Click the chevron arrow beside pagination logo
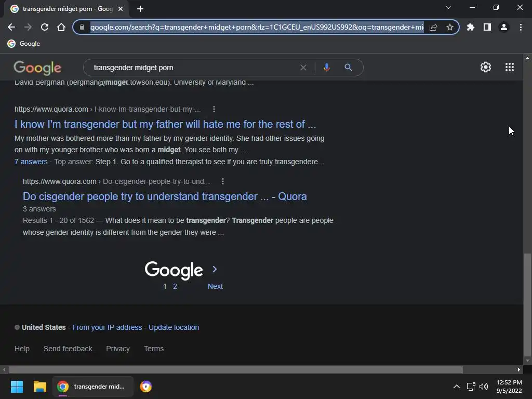Image resolution: width=532 pixels, height=399 pixels. [215, 269]
